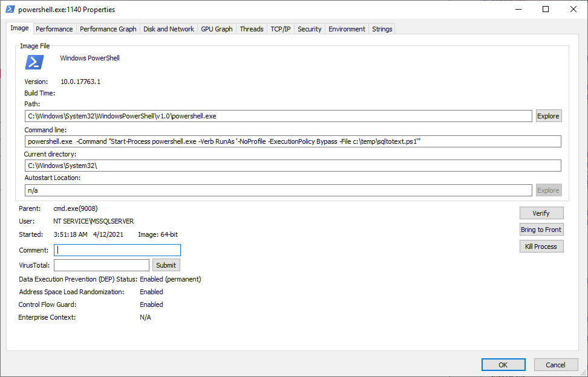Screen dimensions: 588x377
Task: Select the TCP/IP tab
Action: [x=281, y=29]
